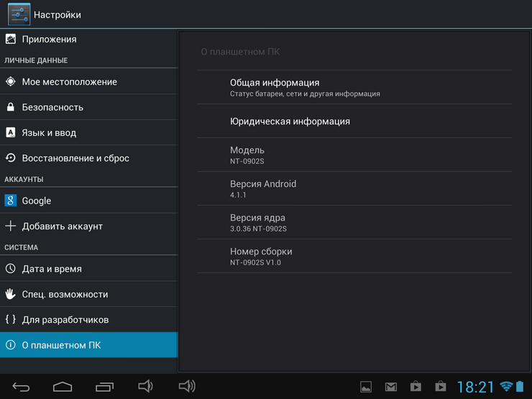The image size is (532, 399).
Task: Go back with the navigation back arrow
Action: 21,387
